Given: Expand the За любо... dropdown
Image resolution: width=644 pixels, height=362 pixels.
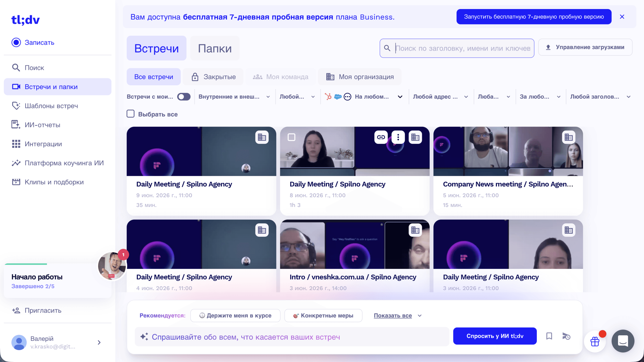Looking at the screenshot, I should tap(540, 97).
